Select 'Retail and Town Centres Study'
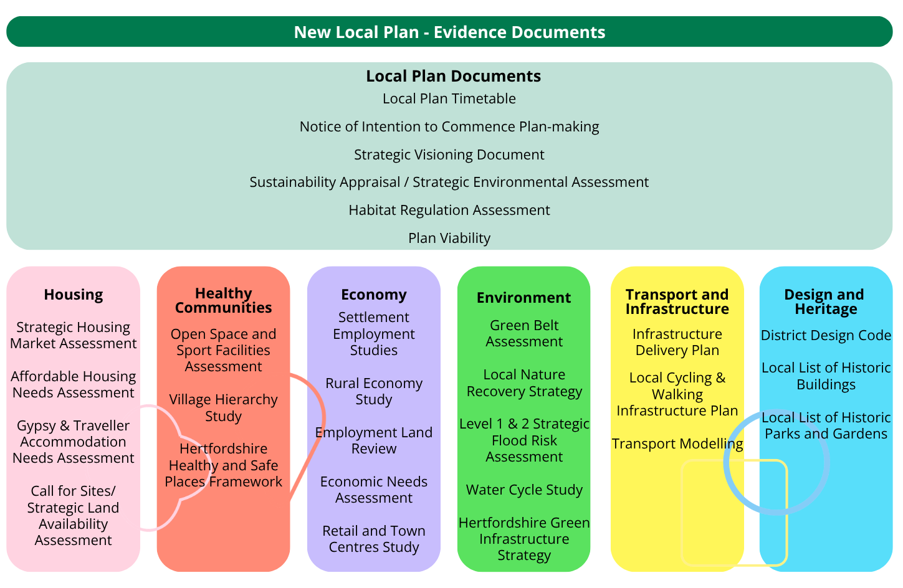Viewport: 903px width, 588px height. pos(374,539)
